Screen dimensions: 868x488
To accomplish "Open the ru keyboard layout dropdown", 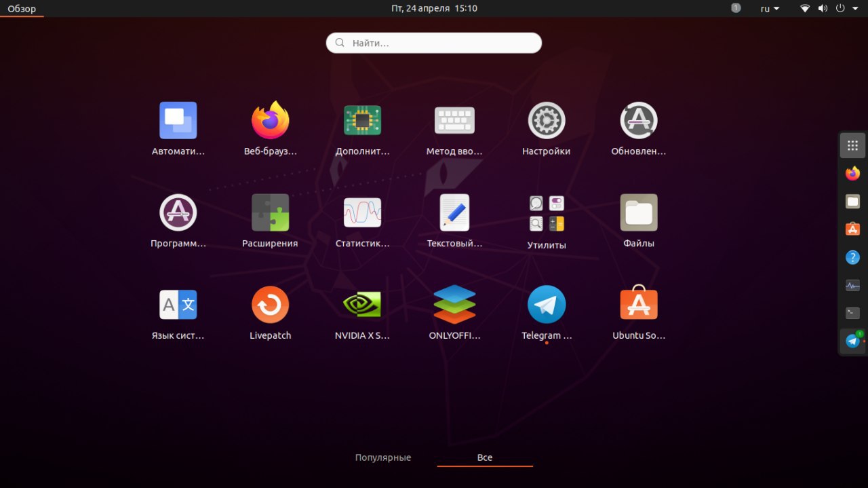I will [x=770, y=9].
